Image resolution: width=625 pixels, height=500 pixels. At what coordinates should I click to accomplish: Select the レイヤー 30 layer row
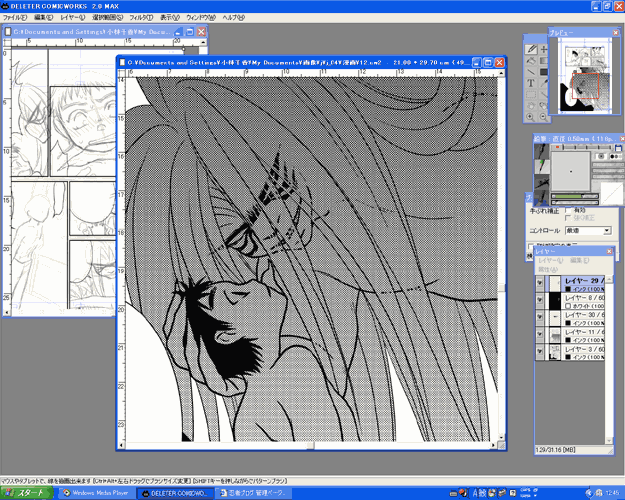pyautogui.click(x=570, y=318)
